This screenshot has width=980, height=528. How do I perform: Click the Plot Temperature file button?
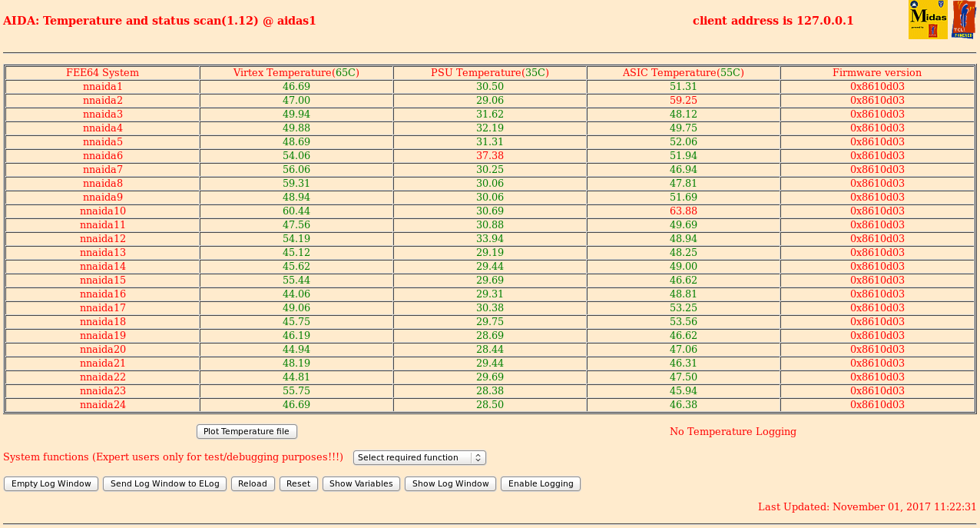pyautogui.click(x=247, y=432)
